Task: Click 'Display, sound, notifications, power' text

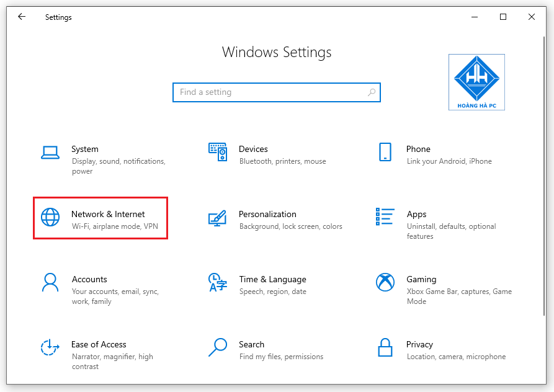Action: [x=118, y=166]
